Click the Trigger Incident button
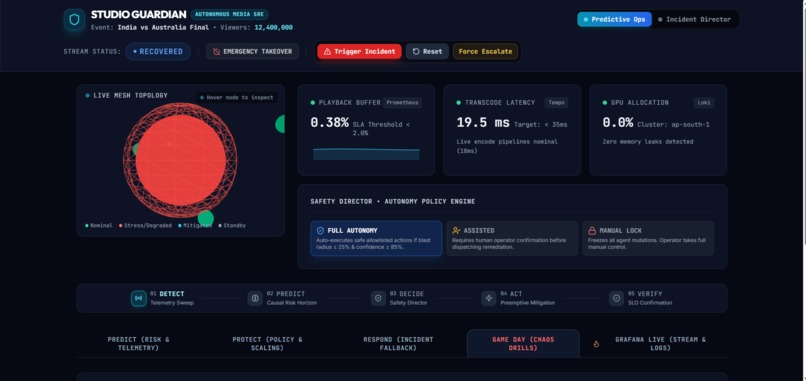806x381 pixels. pyautogui.click(x=359, y=51)
